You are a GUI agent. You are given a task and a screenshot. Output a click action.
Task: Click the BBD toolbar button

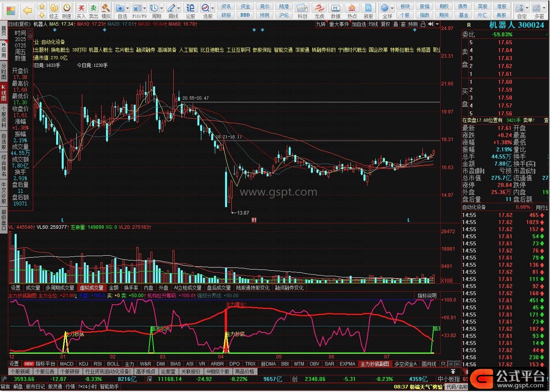point(245,15)
